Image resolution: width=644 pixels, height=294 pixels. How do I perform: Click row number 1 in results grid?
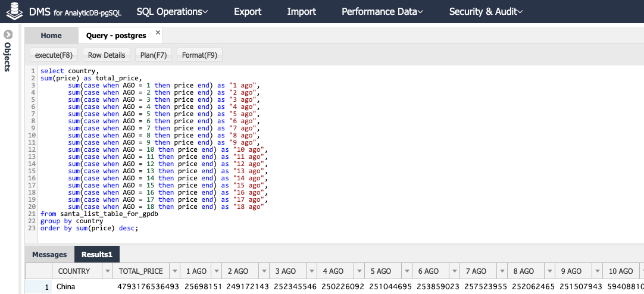pos(39,287)
